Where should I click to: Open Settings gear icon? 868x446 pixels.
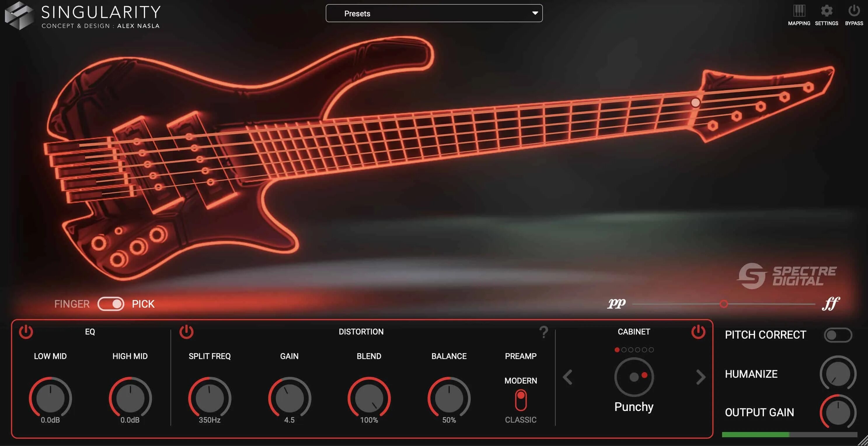coord(826,11)
